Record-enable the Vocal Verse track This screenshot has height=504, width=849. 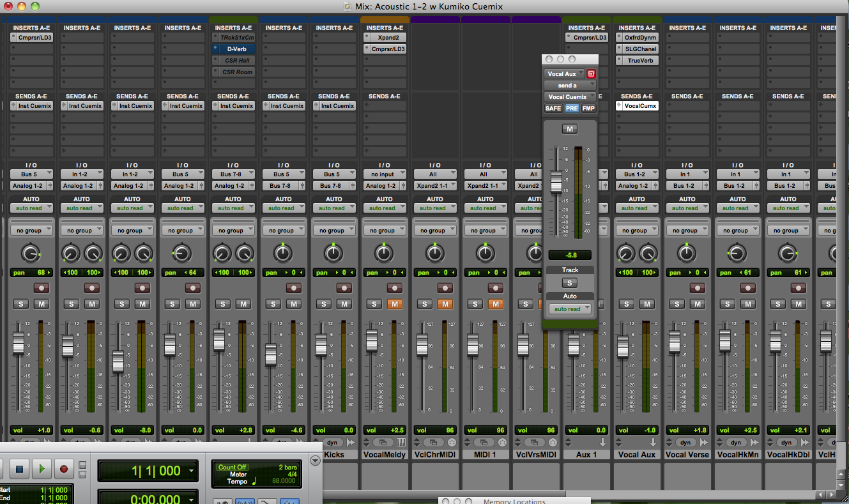(697, 289)
